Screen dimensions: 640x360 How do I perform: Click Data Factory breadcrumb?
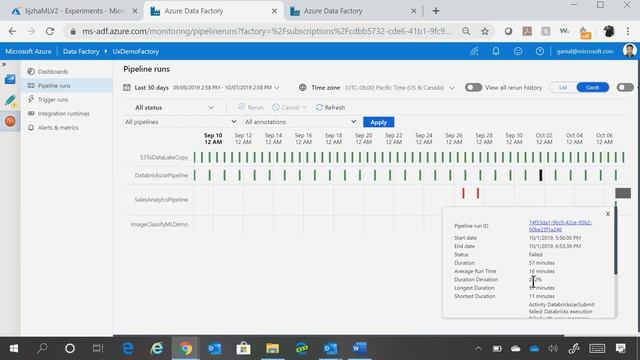81,51
